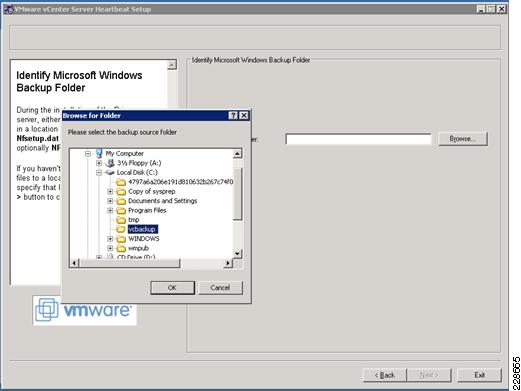Image resolution: width=521 pixels, height=391 pixels.
Task: Click the tree horizontal scroll right arrow
Action: click(x=228, y=263)
